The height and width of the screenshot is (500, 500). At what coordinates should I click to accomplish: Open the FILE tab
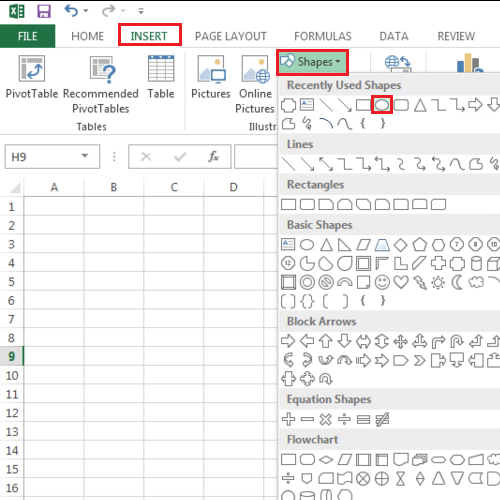(27, 36)
